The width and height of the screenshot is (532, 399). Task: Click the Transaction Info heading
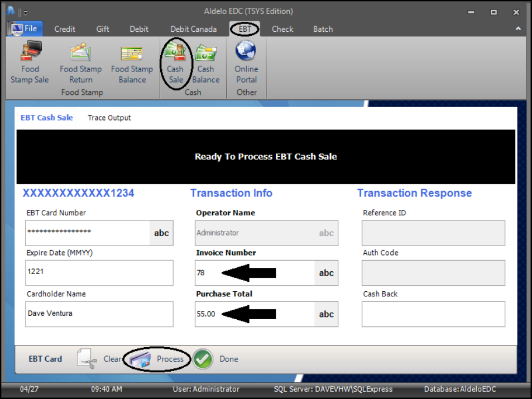coord(231,193)
